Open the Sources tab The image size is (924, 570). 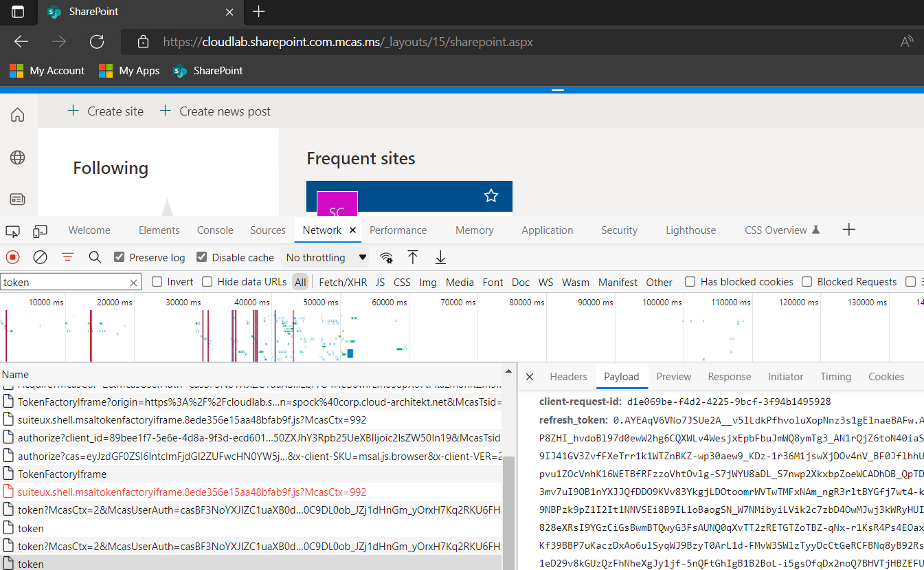click(268, 230)
